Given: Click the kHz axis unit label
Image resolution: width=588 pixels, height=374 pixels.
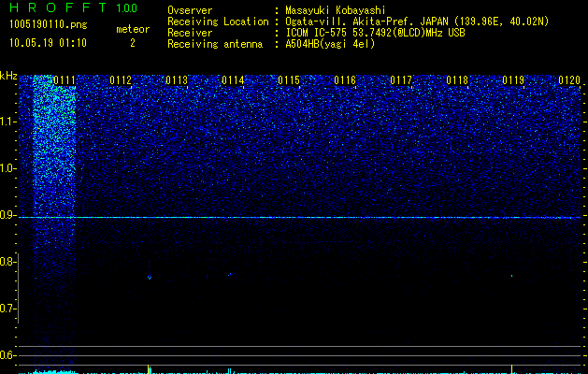Looking at the screenshot, I should coord(8,76).
